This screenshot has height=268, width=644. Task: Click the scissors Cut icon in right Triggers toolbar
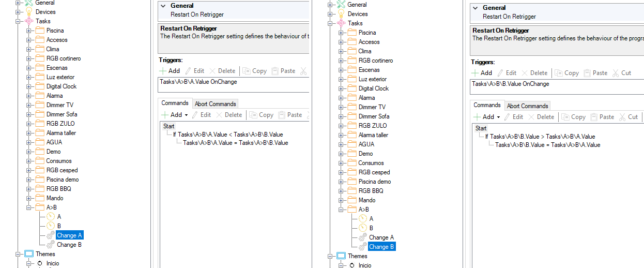point(615,73)
